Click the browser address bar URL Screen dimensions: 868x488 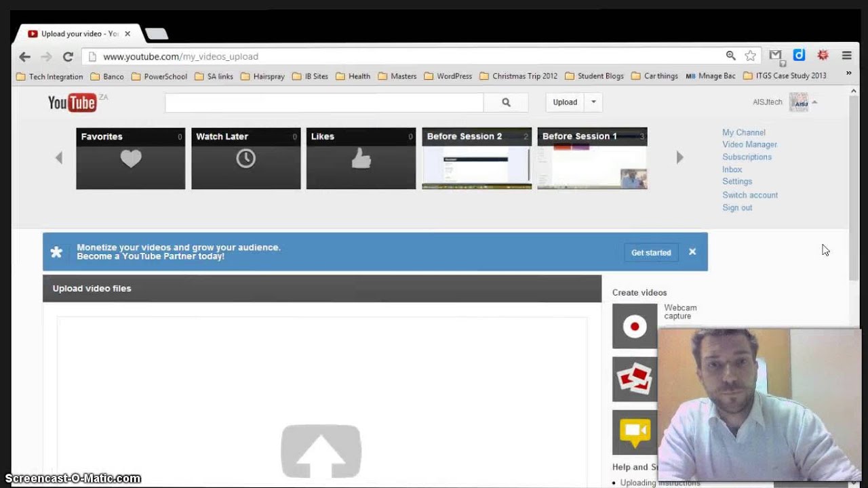(x=180, y=57)
